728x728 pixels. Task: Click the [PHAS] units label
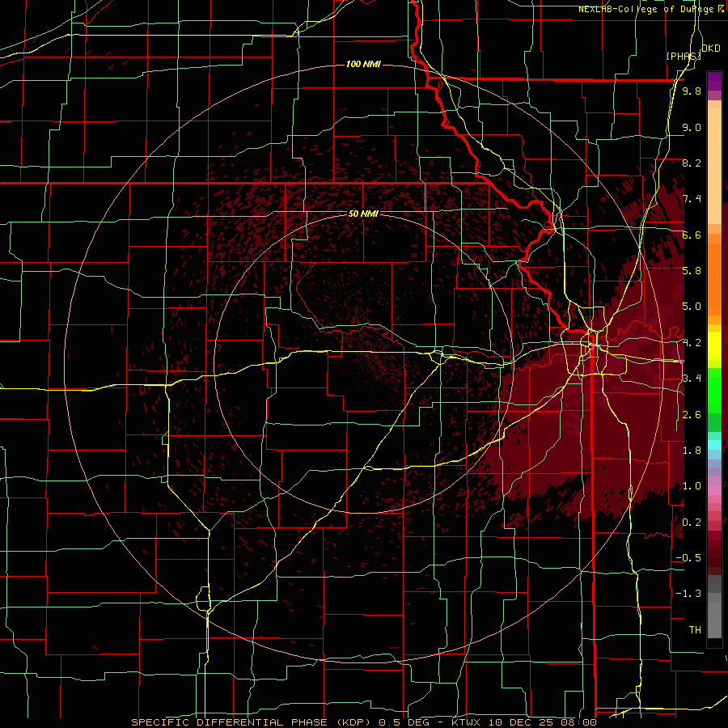684,56
